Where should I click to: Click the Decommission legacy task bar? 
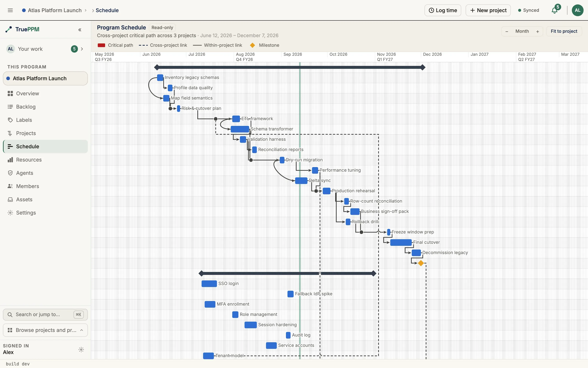[x=416, y=253]
